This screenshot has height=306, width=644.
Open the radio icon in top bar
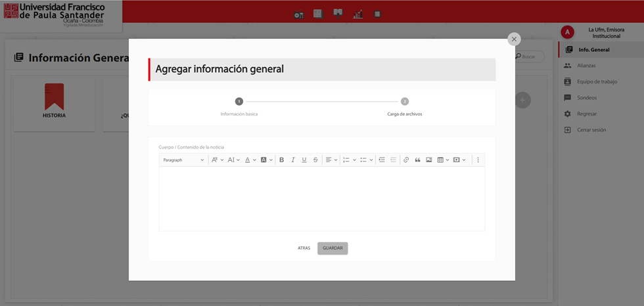(x=298, y=14)
